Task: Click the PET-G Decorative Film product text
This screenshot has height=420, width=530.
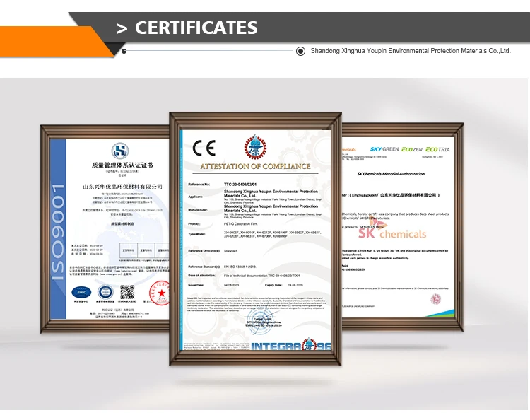Action: pos(241,224)
